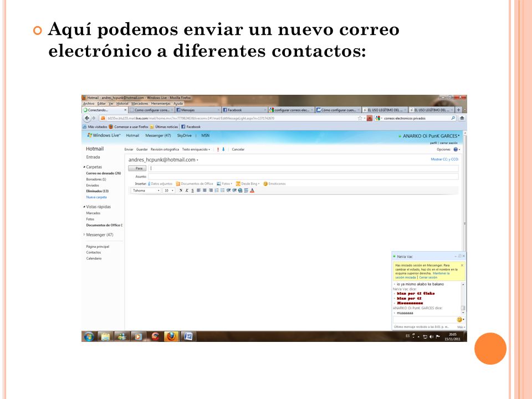Open the help icon menu near Opciones
532x399 pixels.
pyautogui.click(x=456, y=149)
